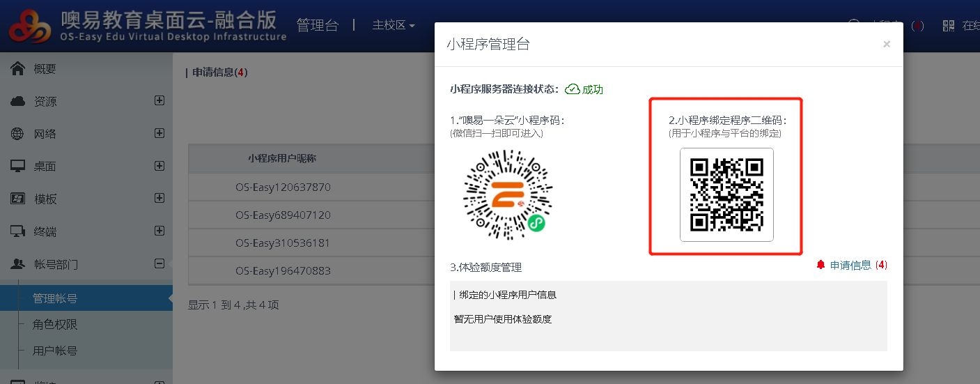The width and height of the screenshot is (980, 384).
Task: Expand the 模板 sidebar section
Action: click(x=160, y=198)
